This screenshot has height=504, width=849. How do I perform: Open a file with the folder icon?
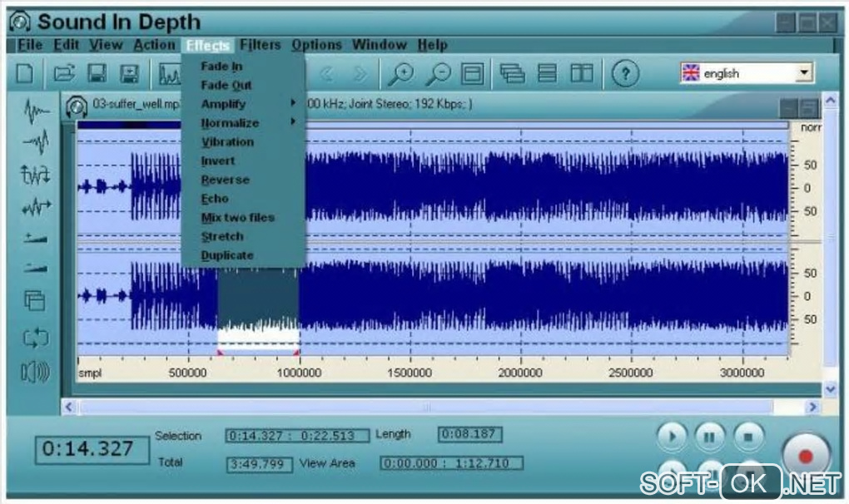64,73
